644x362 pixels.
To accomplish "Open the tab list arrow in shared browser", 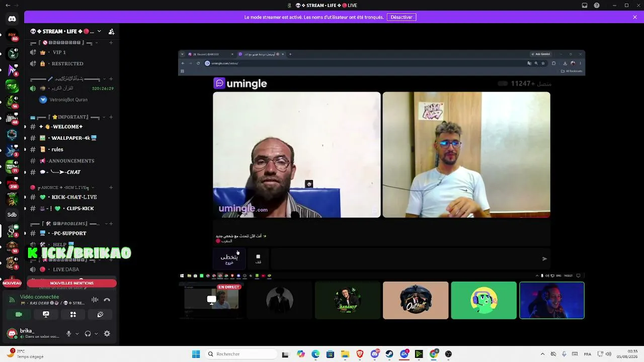I will point(182,54).
